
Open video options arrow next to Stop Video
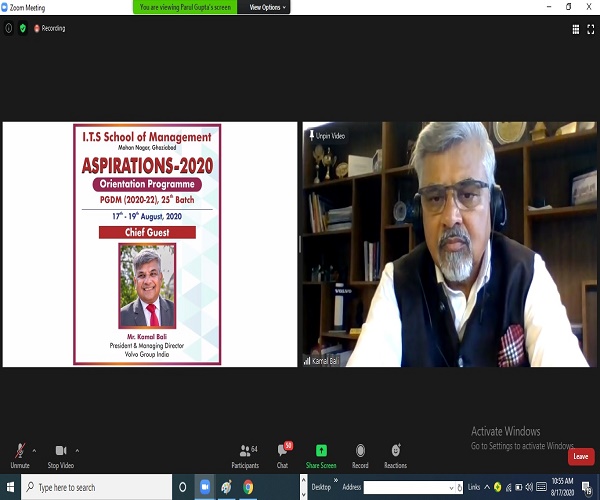tap(77, 451)
